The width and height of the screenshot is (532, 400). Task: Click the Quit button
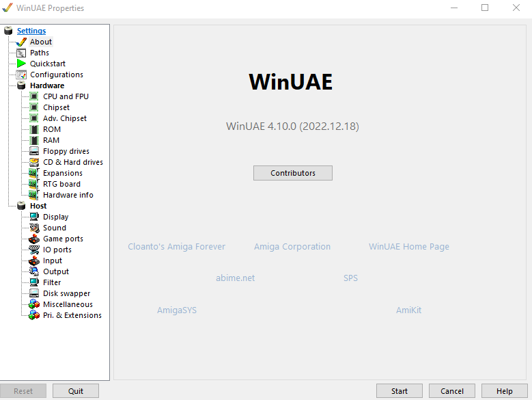(76, 391)
